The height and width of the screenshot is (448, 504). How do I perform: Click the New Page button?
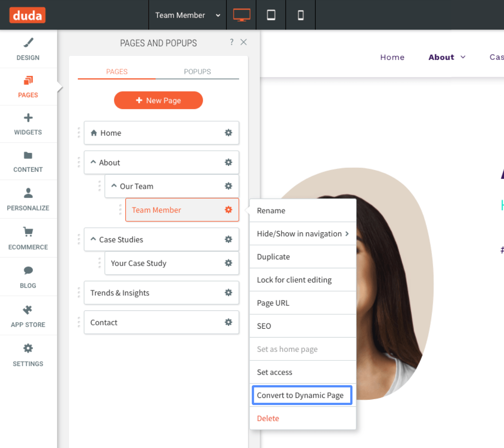pos(158,100)
